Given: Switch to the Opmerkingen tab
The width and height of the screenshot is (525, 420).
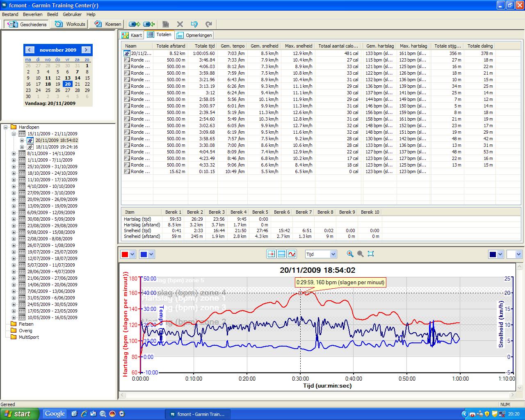Looking at the screenshot, I should click(x=194, y=35).
